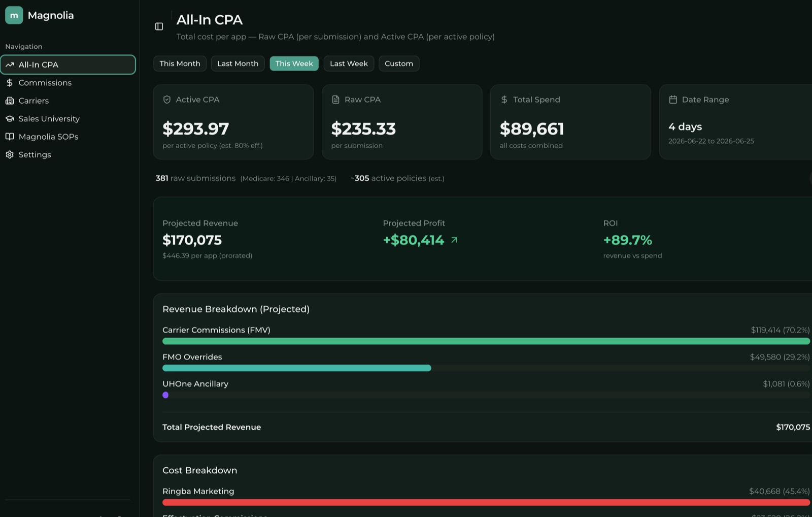812x517 pixels.
Task: Click the All-In CPA trend icon
Action: click(x=10, y=64)
